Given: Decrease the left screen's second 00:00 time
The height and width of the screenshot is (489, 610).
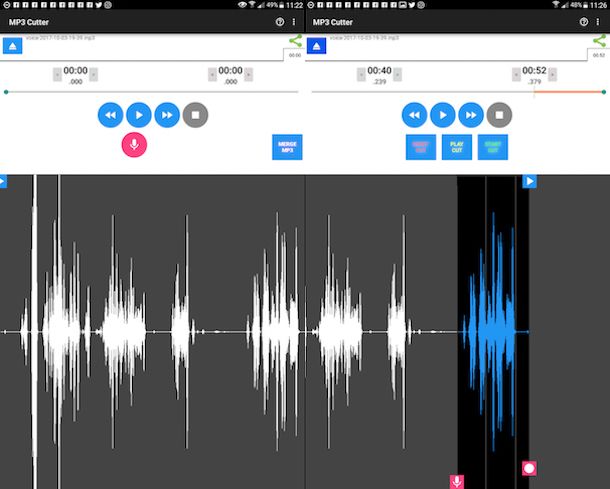Looking at the screenshot, I should pyautogui.click(x=212, y=74).
